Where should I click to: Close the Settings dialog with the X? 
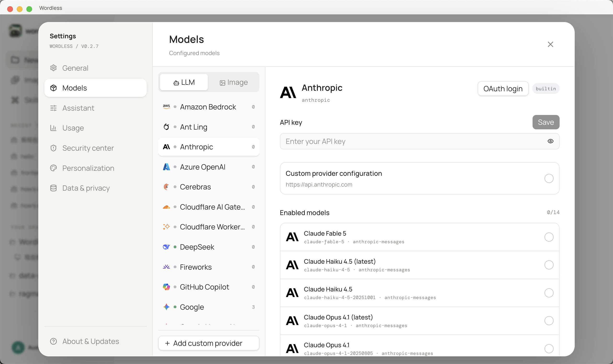click(550, 44)
